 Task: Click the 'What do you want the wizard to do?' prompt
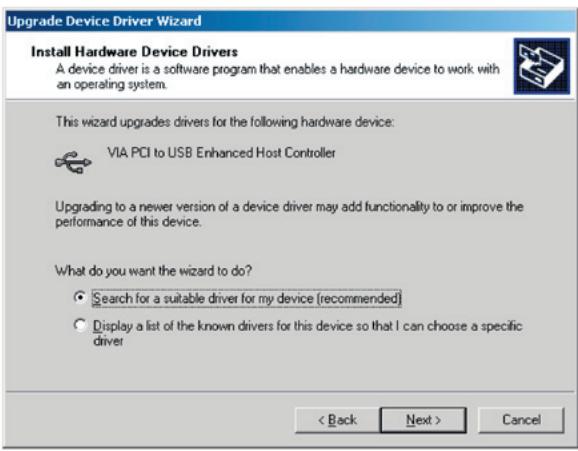153,271
